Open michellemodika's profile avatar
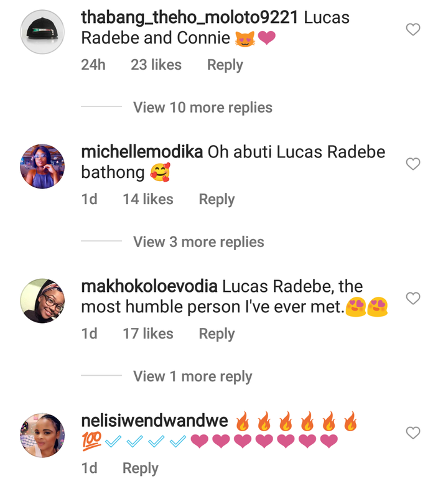Screen dimensions: 448x481 pos(42,166)
